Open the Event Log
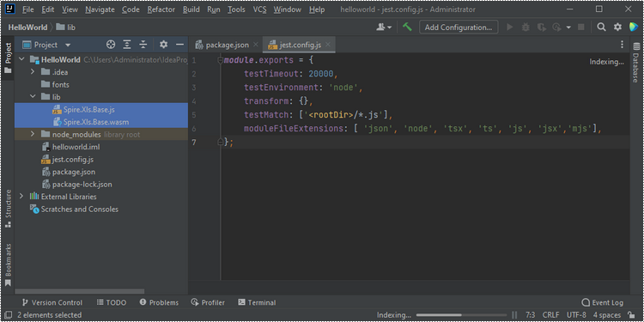Screen dimensions: 644x322 (x=603, y=303)
